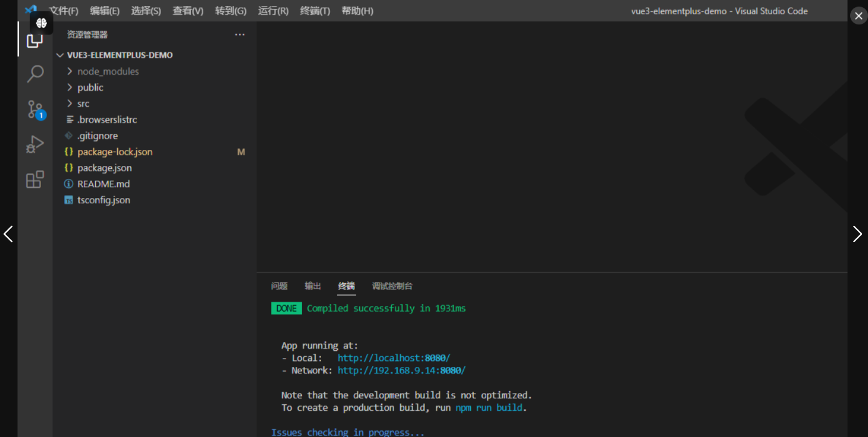Open Source Control view with badge
This screenshot has width=868, height=437.
tap(36, 110)
